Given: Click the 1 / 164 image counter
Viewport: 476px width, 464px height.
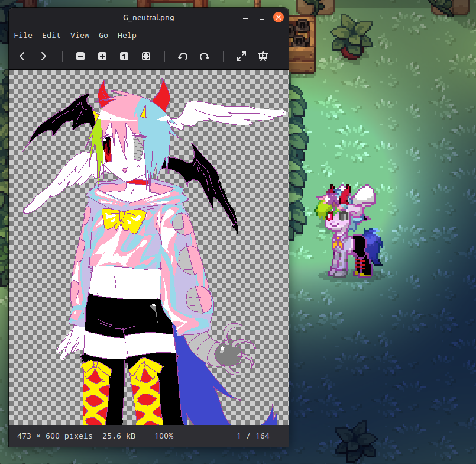Looking at the screenshot, I should pos(253,436).
